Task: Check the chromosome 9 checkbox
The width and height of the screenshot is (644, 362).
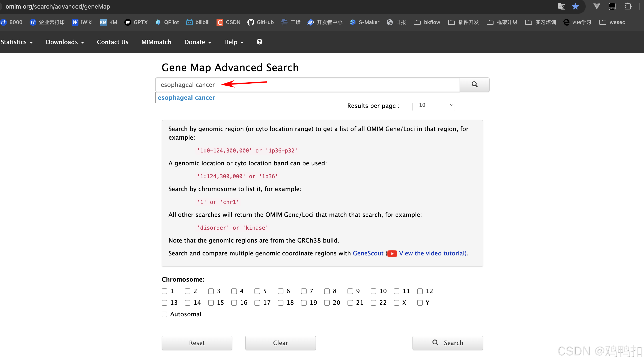Action: pyautogui.click(x=350, y=291)
